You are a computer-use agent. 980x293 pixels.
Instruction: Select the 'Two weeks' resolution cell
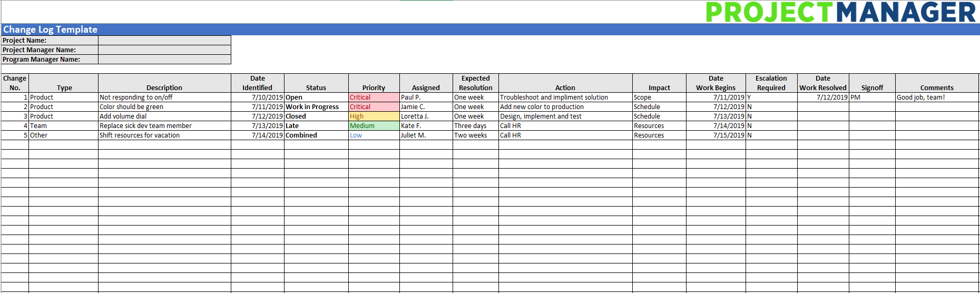tap(476, 135)
